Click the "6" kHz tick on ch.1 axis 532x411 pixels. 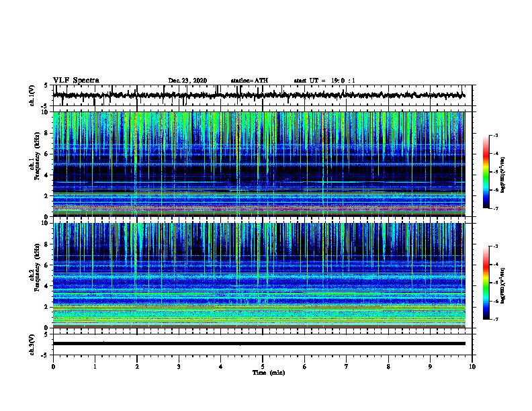tap(46, 154)
